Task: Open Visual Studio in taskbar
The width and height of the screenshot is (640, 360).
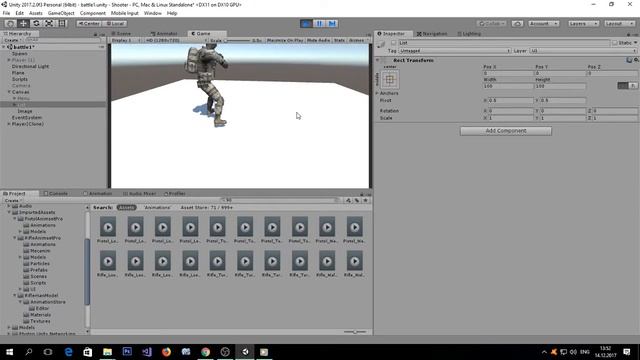Action: 147,352
